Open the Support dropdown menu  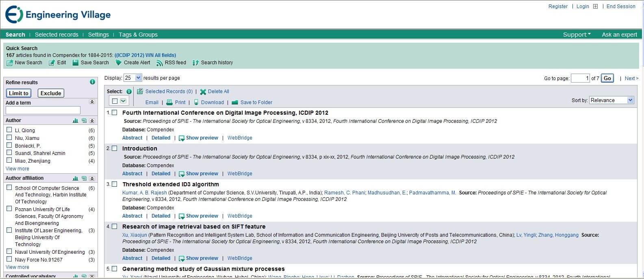click(x=577, y=35)
